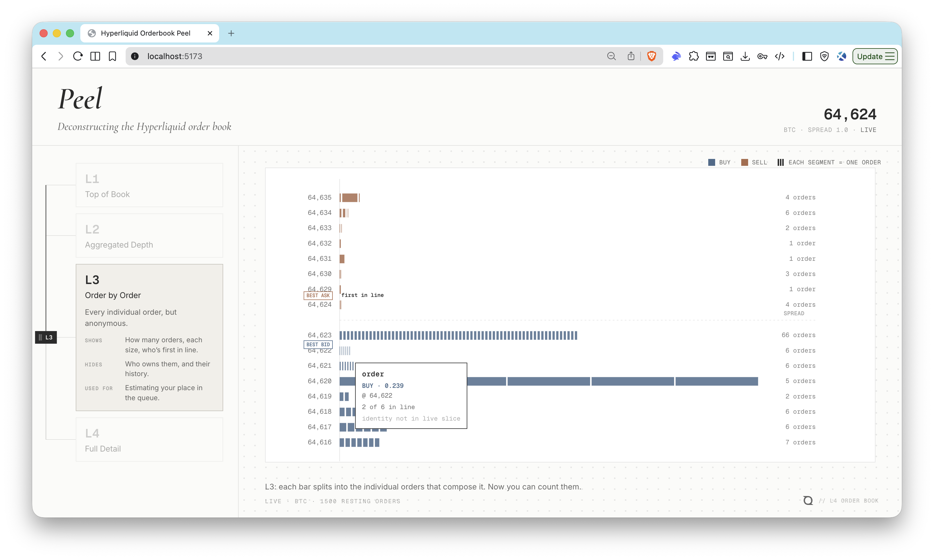The width and height of the screenshot is (934, 560).
Task: Click the BUY legend swatch
Action: tap(711, 162)
